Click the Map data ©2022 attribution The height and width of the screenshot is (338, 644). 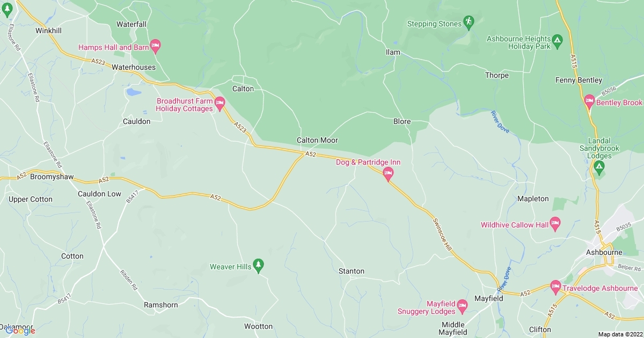pyautogui.click(x=620, y=334)
